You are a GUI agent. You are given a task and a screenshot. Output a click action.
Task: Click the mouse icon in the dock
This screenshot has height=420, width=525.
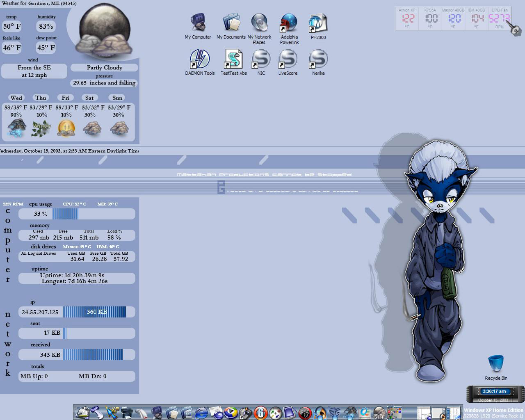[142, 413]
